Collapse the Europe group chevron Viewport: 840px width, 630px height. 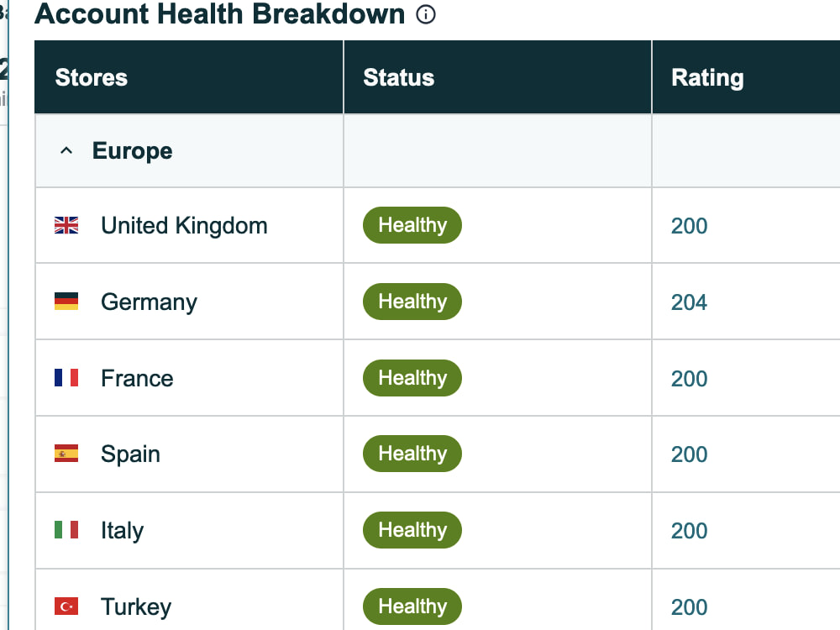[x=66, y=150]
